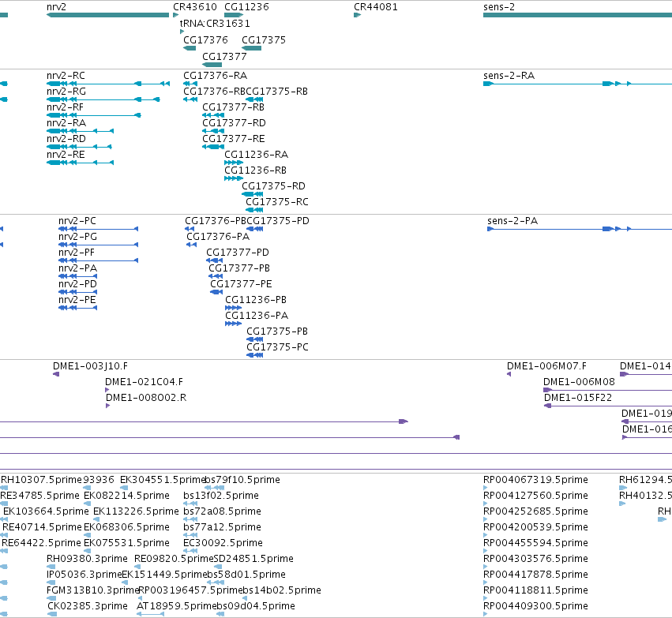672x618 pixels.
Task: Click transcript CG17377-RB label
Action: pos(233,107)
